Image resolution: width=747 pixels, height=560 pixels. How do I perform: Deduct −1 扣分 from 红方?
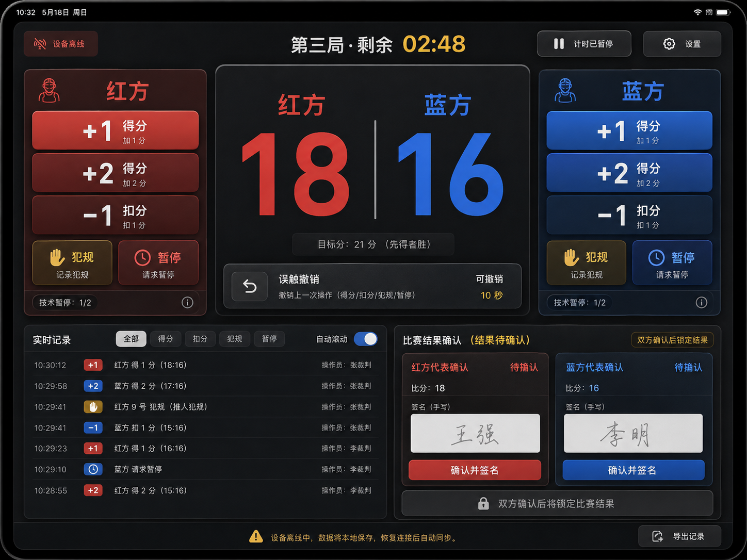[116, 216]
